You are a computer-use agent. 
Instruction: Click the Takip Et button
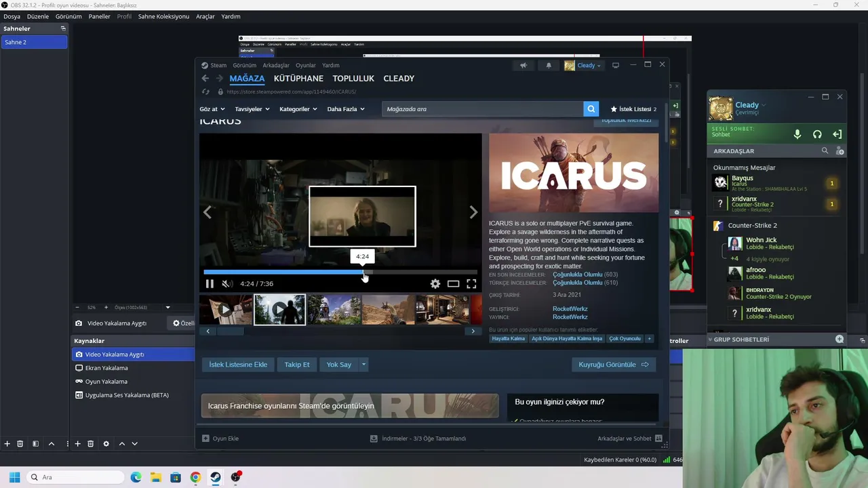click(x=297, y=365)
